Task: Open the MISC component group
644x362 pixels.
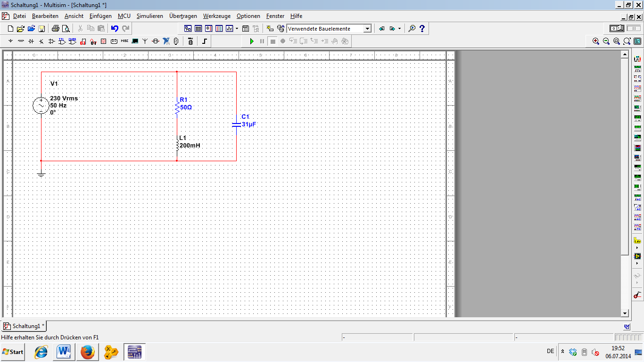Action: [124, 41]
